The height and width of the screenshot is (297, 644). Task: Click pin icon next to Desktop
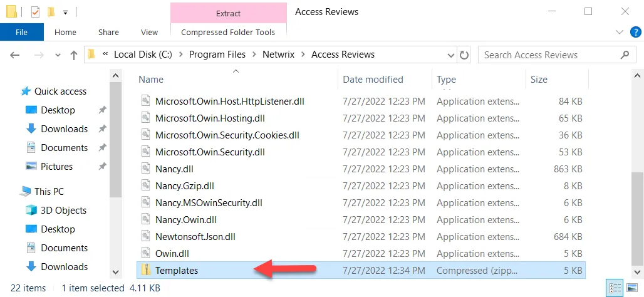pos(103,110)
